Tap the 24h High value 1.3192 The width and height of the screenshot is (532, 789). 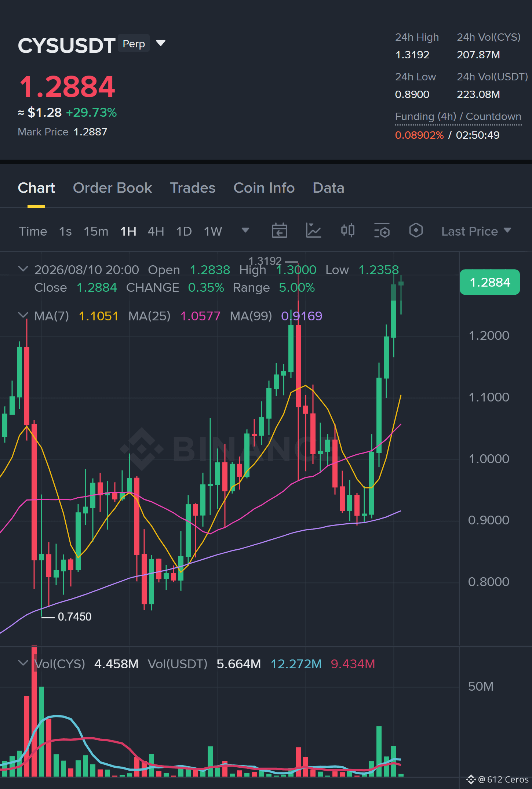(412, 55)
